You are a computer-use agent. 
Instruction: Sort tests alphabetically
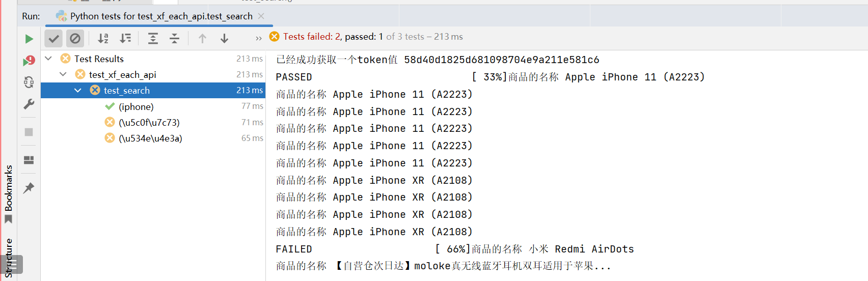103,38
